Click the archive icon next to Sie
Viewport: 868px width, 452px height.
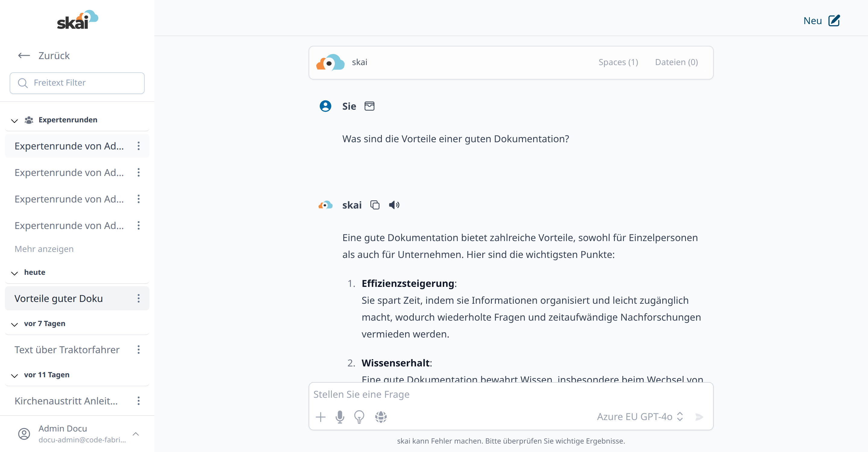(x=370, y=106)
